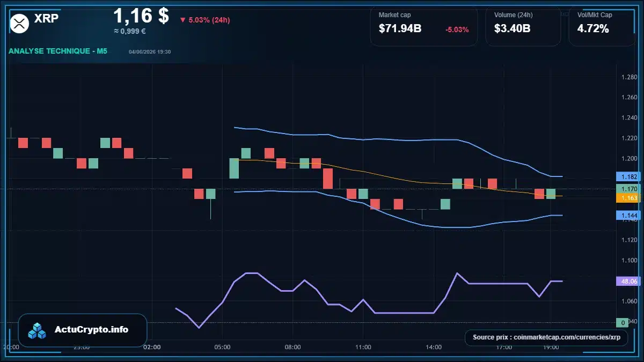644x362 pixels.
Task: Click the XRP coin name
Action: pos(46,18)
